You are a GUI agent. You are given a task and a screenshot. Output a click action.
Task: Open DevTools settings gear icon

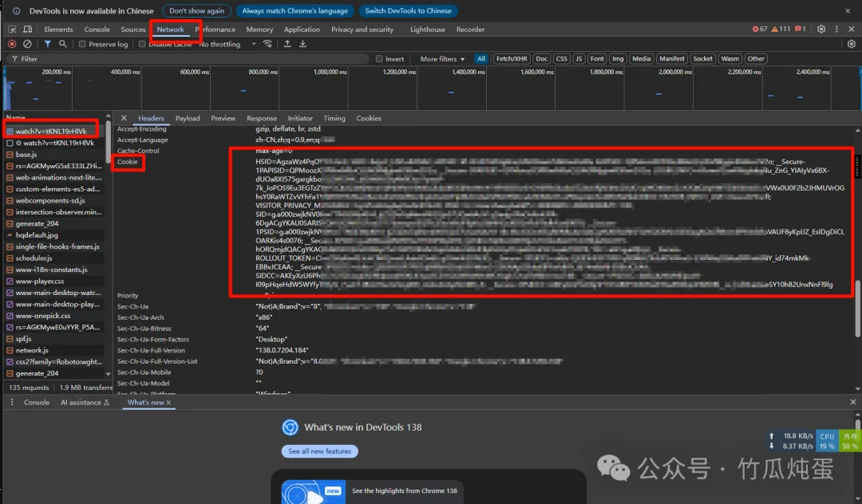pyautogui.click(x=821, y=29)
